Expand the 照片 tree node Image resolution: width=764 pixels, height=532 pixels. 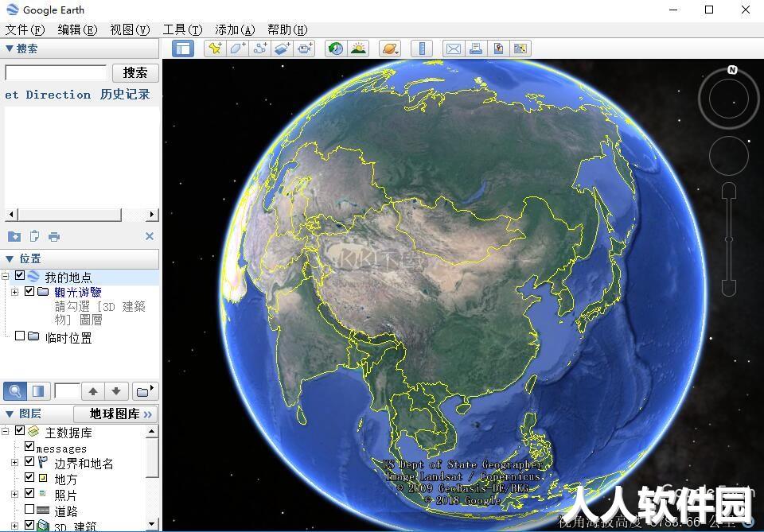click(x=14, y=494)
